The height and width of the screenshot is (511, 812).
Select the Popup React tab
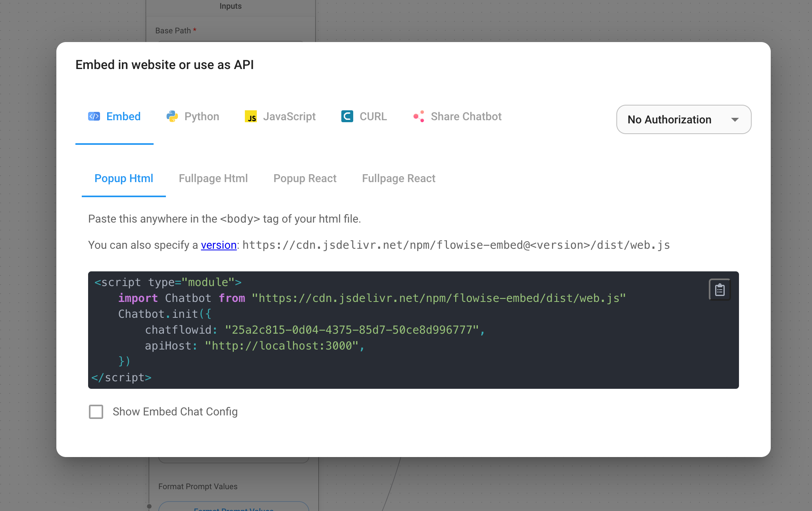pyautogui.click(x=305, y=179)
